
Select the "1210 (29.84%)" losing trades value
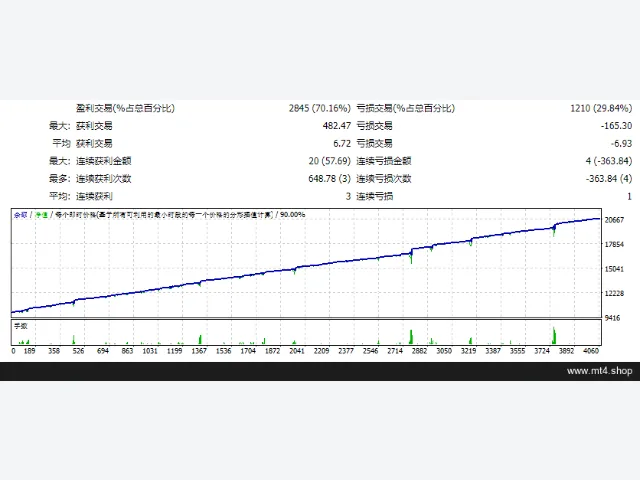pos(601,108)
